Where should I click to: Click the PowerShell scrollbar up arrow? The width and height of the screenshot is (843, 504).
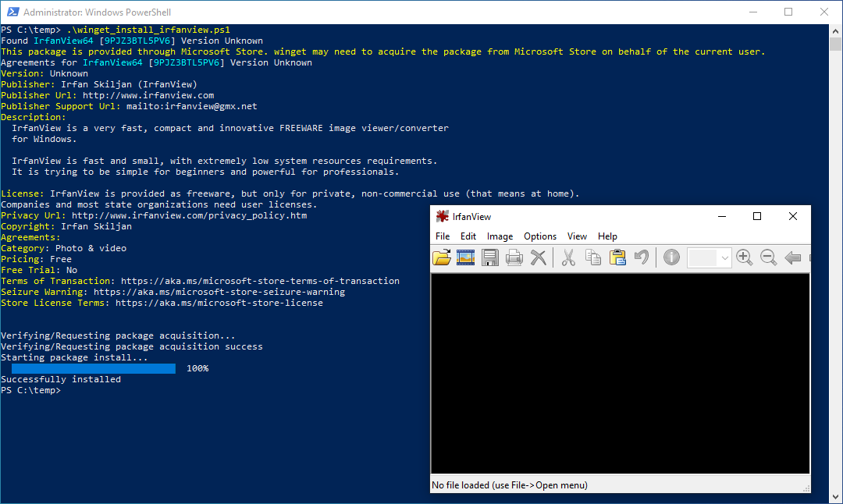click(835, 30)
